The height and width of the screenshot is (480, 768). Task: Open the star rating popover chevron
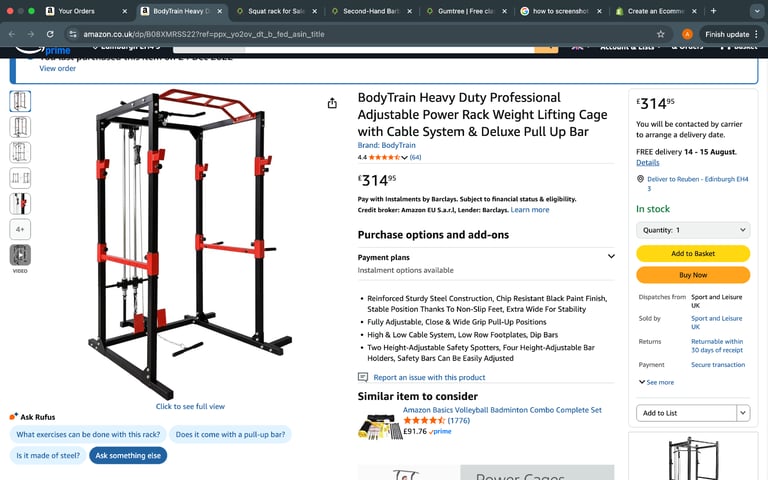pyautogui.click(x=404, y=157)
